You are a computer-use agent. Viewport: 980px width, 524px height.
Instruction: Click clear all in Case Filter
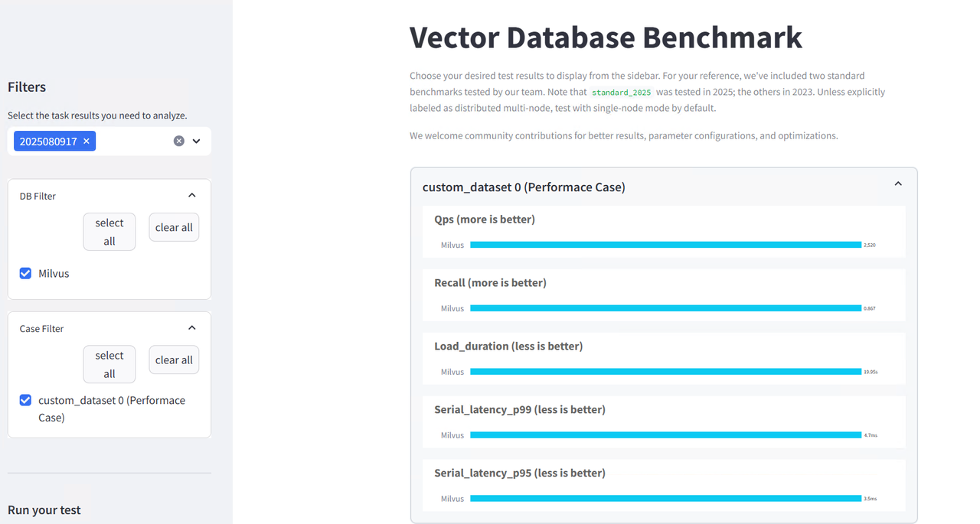174,360
